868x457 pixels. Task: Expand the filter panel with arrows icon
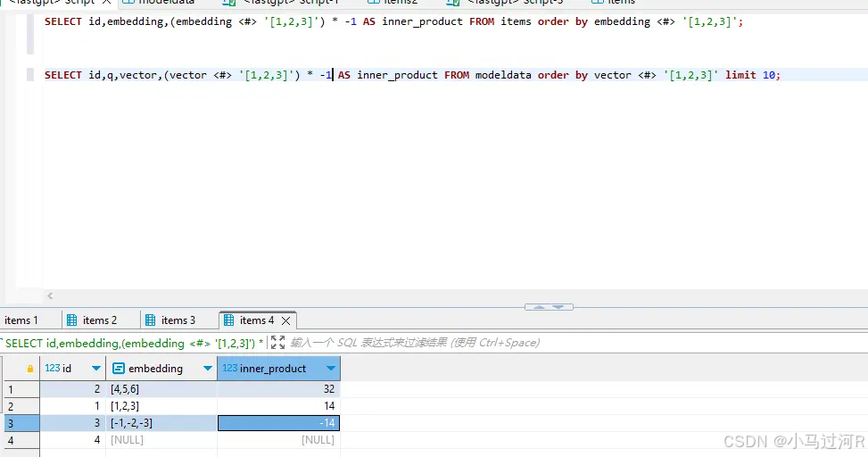[x=278, y=343]
